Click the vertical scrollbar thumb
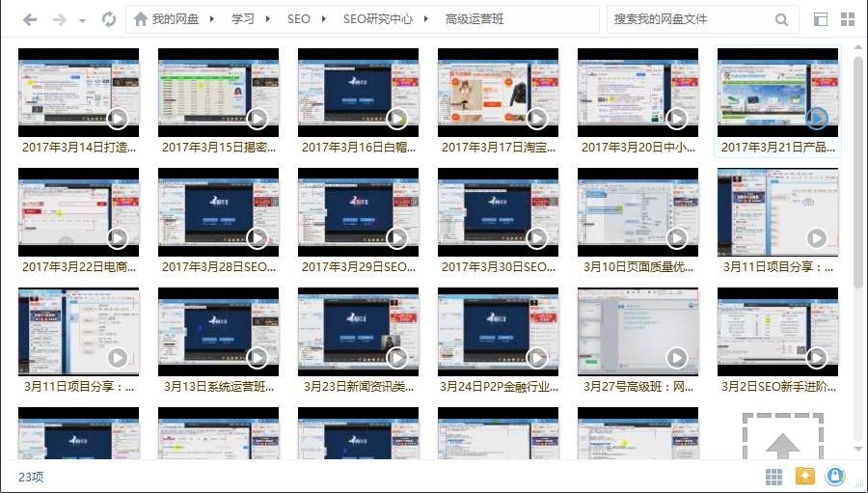868x493 pixels. 858,169
